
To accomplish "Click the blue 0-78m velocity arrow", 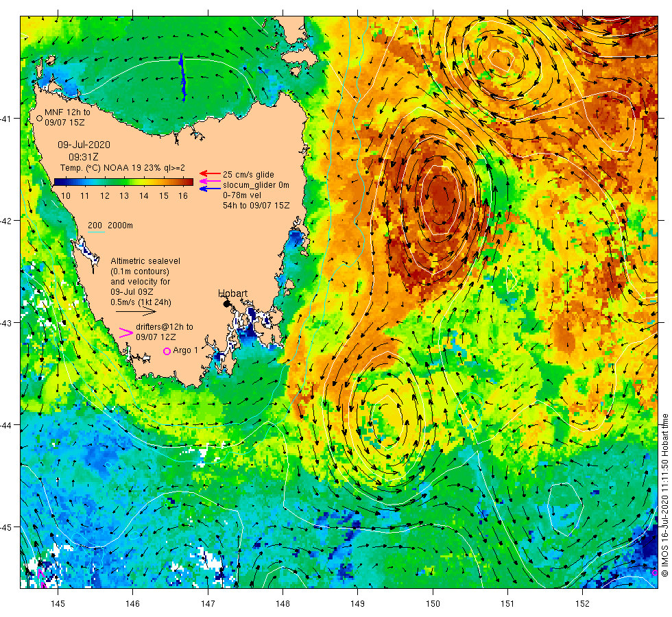I will tap(210, 189).
